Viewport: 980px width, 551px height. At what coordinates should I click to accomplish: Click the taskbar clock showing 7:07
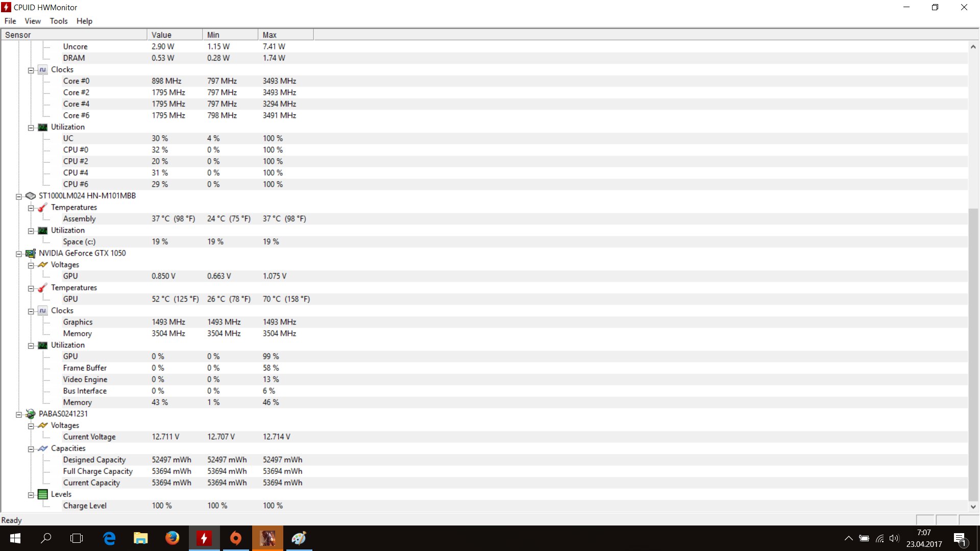pyautogui.click(x=924, y=538)
